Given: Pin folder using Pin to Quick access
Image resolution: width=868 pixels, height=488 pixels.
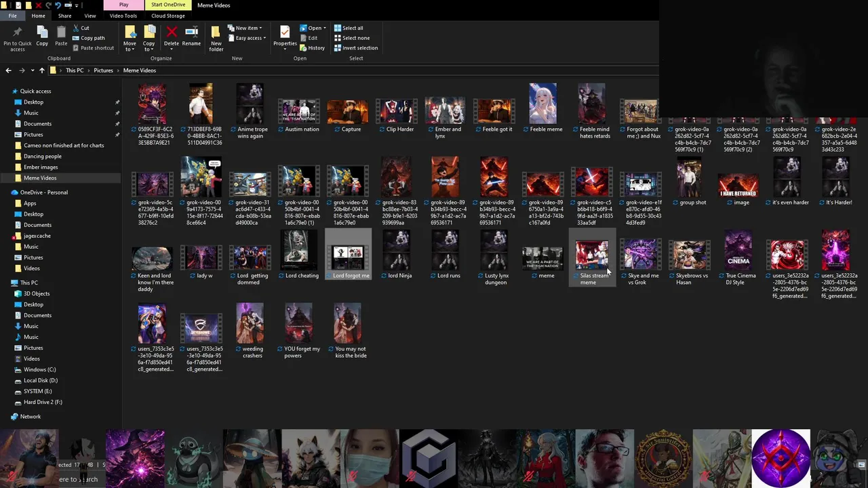Looking at the screenshot, I should click(17, 38).
